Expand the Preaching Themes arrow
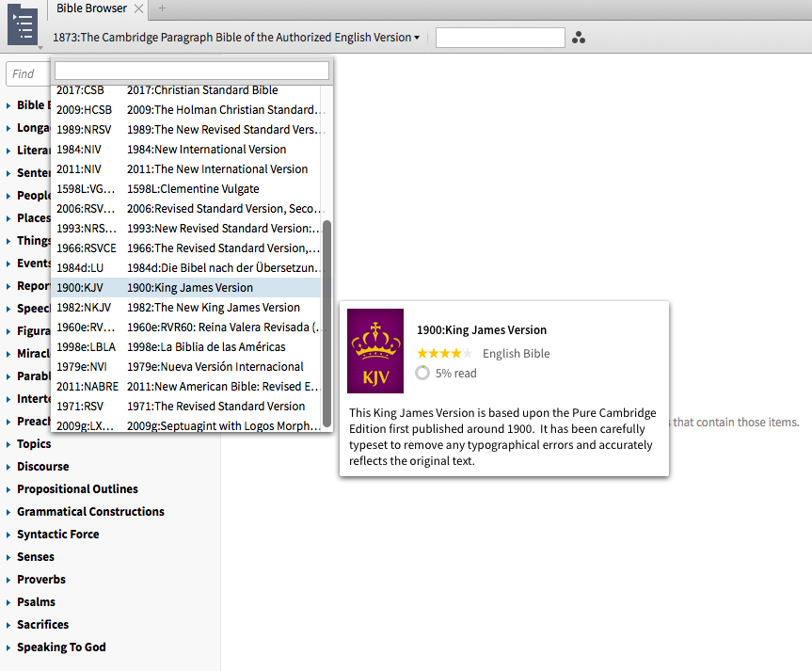The width and height of the screenshot is (812, 671). (x=8, y=422)
